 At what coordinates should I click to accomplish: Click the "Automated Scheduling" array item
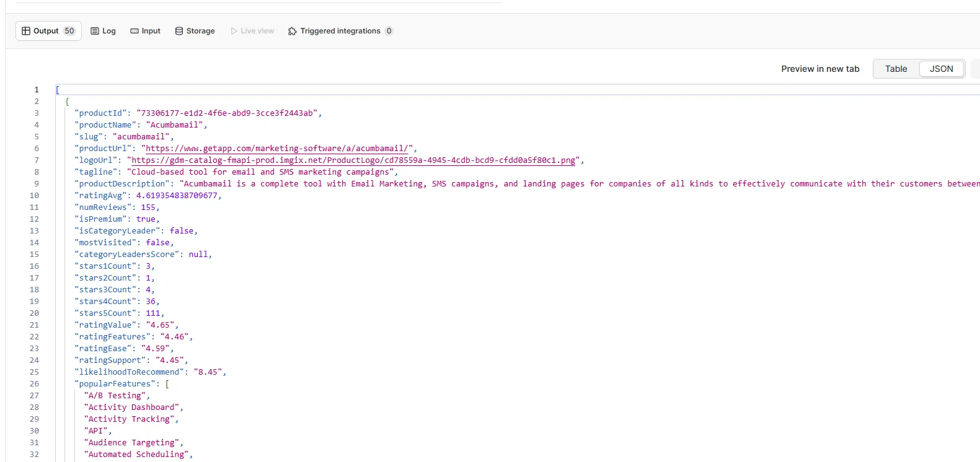click(x=136, y=455)
